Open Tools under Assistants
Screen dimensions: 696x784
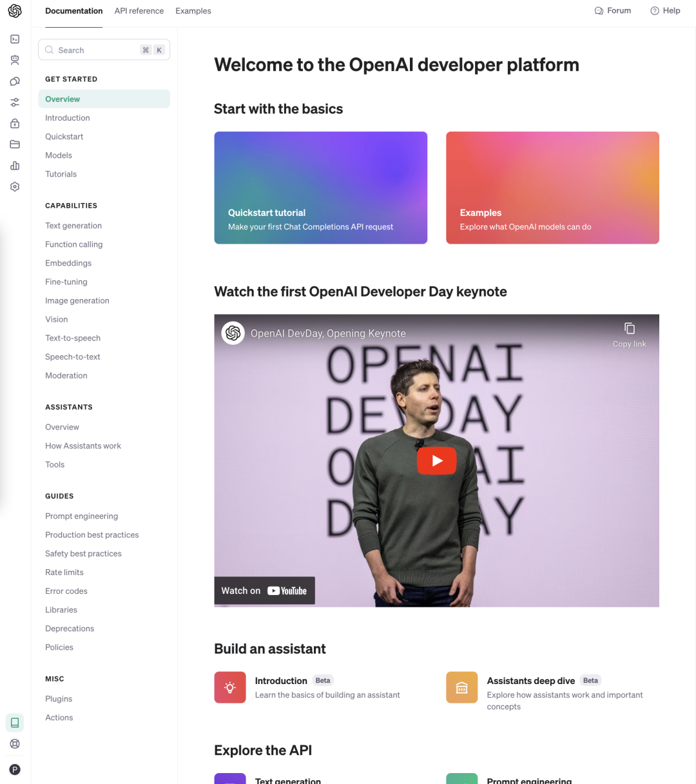coord(55,464)
